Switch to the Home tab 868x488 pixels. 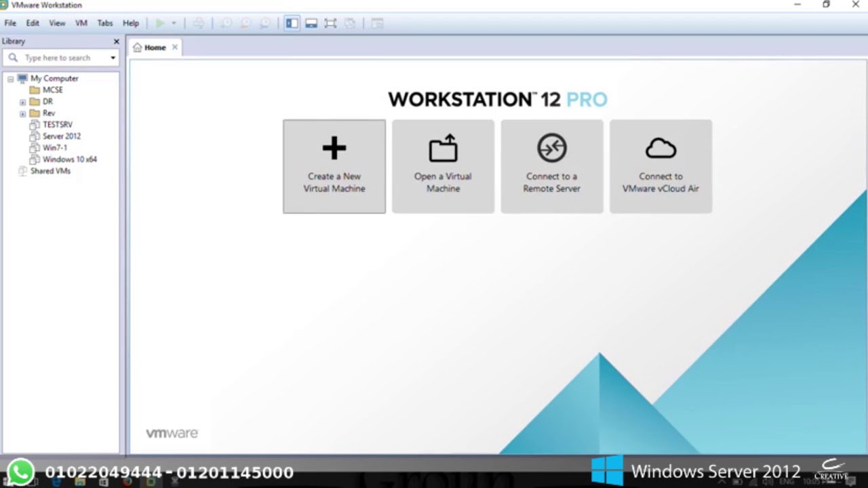[x=155, y=47]
